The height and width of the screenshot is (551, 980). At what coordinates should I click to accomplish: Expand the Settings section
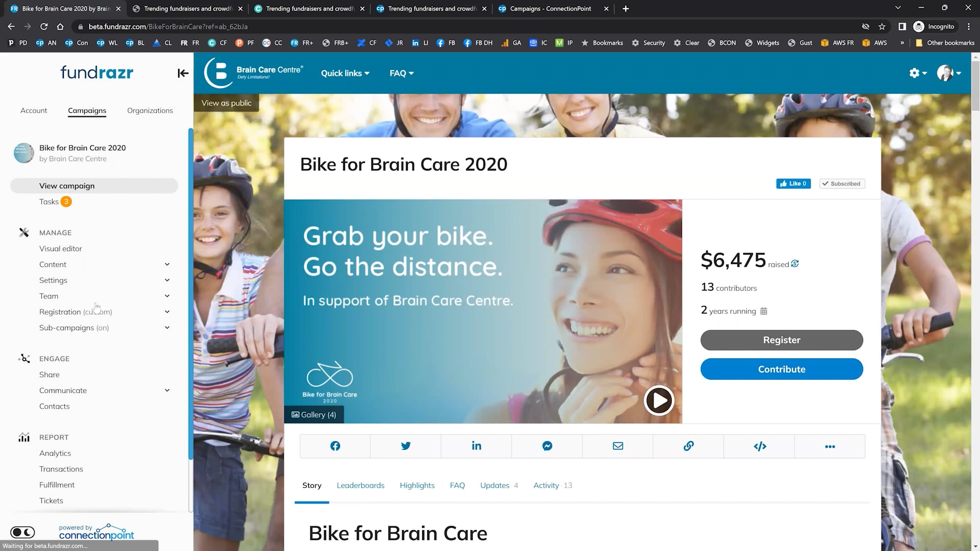click(x=167, y=280)
